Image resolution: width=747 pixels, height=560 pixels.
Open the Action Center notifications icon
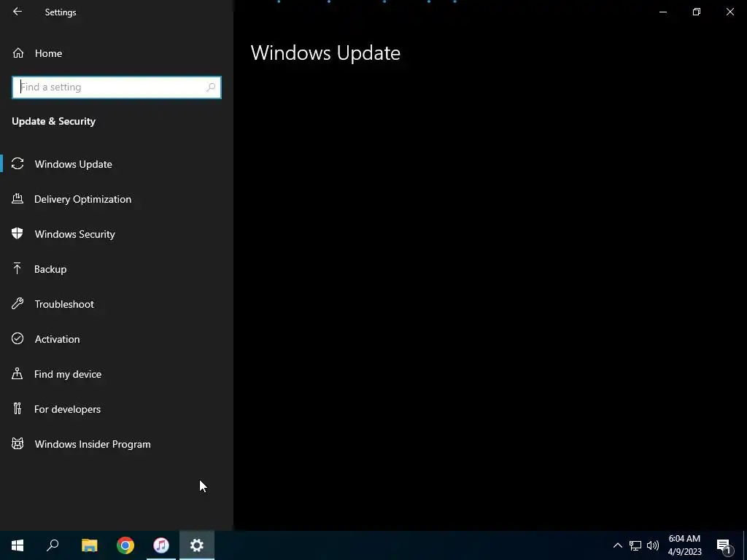724,545
